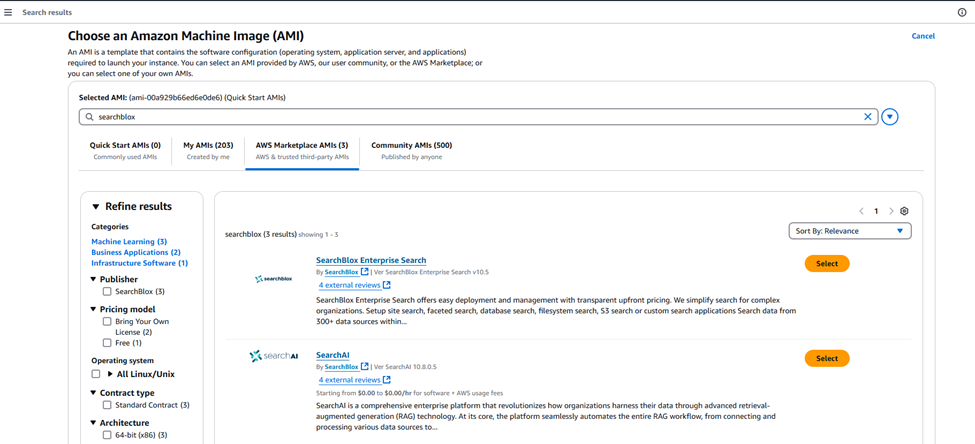
Task: Filter by Business Applications category
Action: [x=136, y=252]
